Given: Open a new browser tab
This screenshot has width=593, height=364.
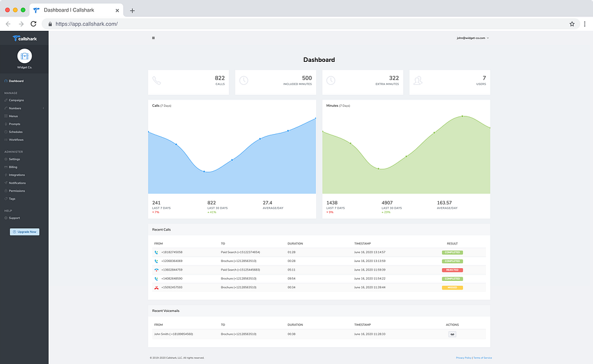Looking at the screenshot, I should 132,10.
